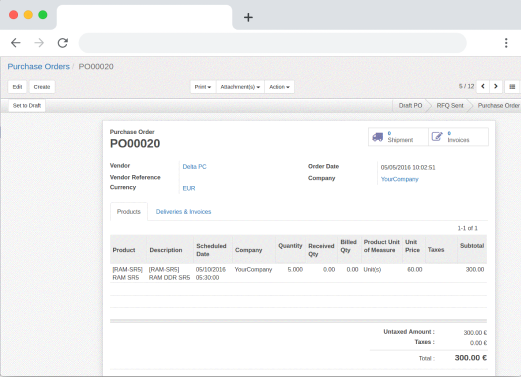521x377 pixels.
Task: Select the Products tab
Action: (129, 211)
